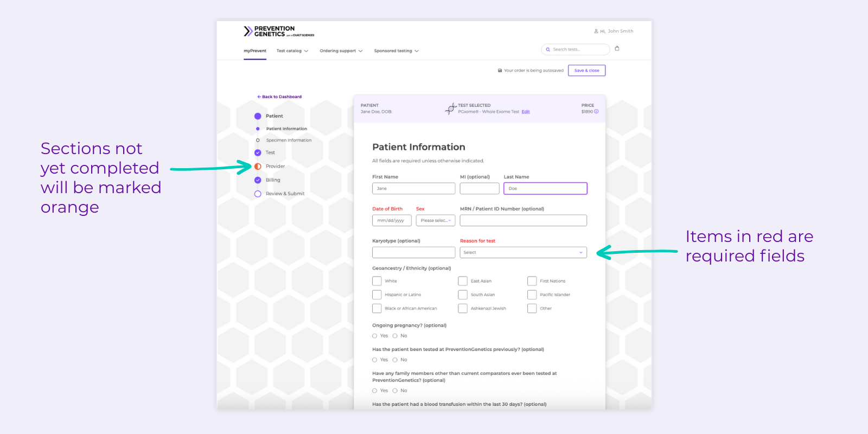
Task: Open the Ordering support menu
Action: pos(341,51)
